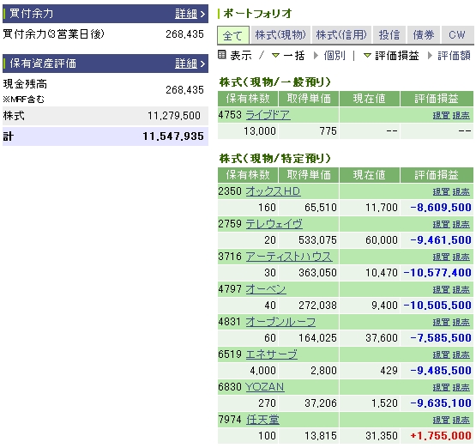Select 任天堂 profit +1,755,000
Image resolution: width=476 pixels, height=448 pixels.
coord(441,436)
